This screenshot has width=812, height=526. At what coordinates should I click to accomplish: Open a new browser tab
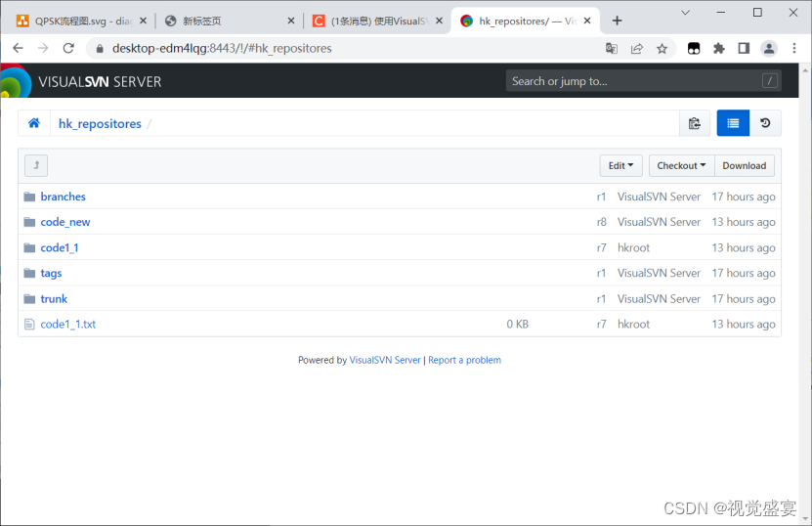(617, 21)
